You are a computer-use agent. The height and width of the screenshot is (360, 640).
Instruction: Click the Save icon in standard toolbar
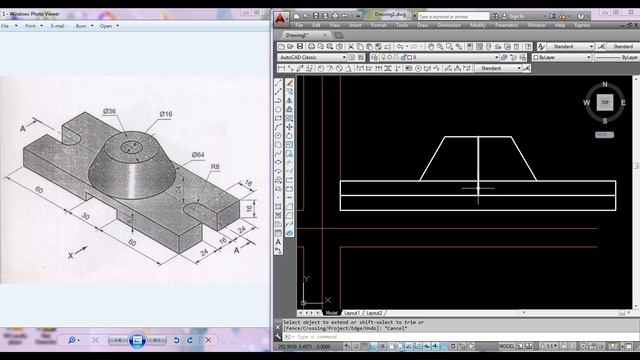[300, 47]
